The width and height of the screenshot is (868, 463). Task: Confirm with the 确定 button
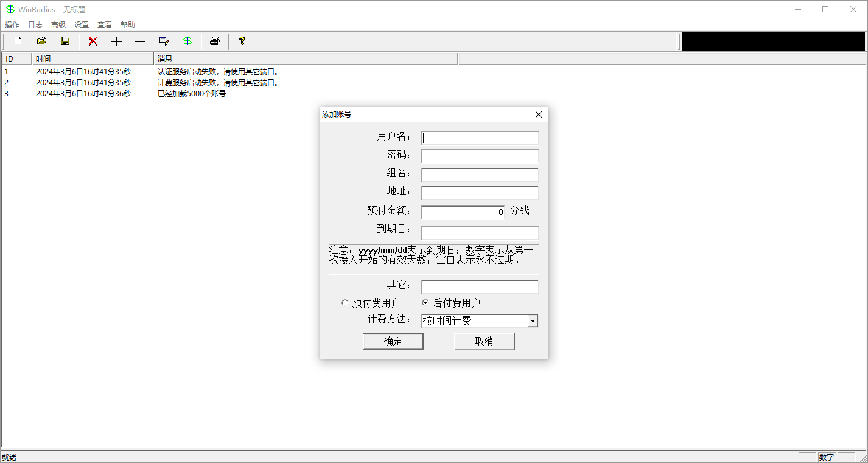393,341
